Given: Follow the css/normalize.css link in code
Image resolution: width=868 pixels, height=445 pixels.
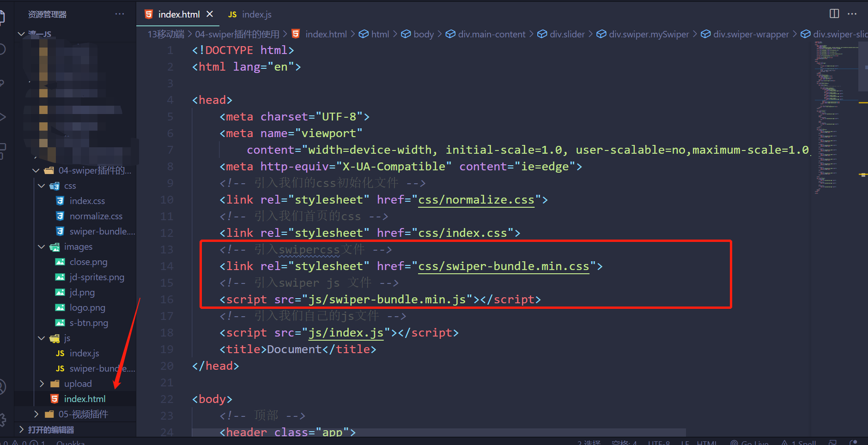Looking at the screenshot, I should click(476, 200).
